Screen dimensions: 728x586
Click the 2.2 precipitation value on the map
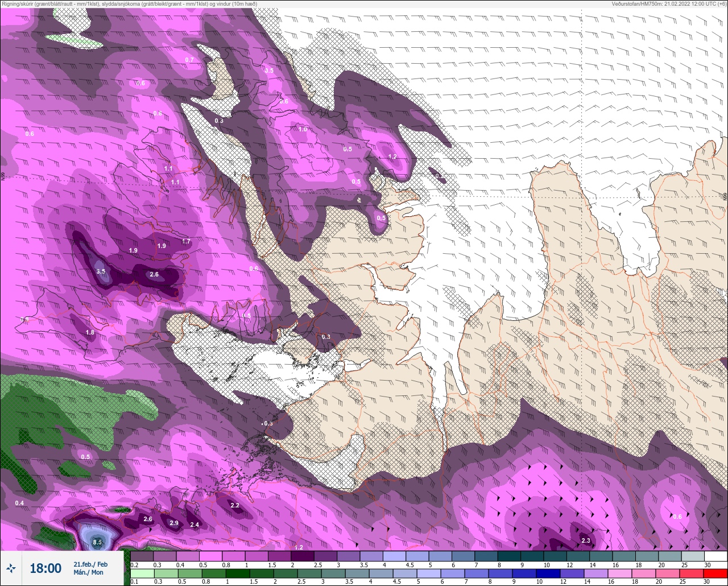234,505
